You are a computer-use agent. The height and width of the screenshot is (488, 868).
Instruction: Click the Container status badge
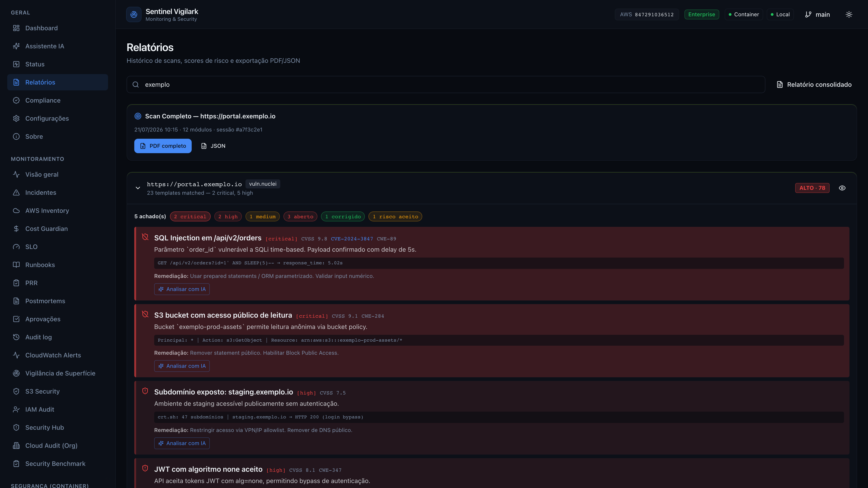744,14
